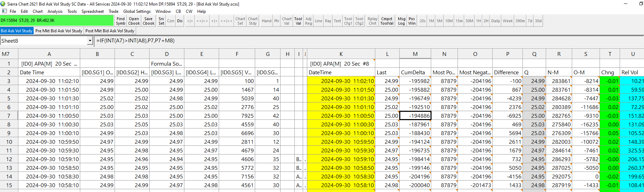Toggle the Tool Val chart values tool
Viewport: 644px width, 192px height.
pos(298,21)
